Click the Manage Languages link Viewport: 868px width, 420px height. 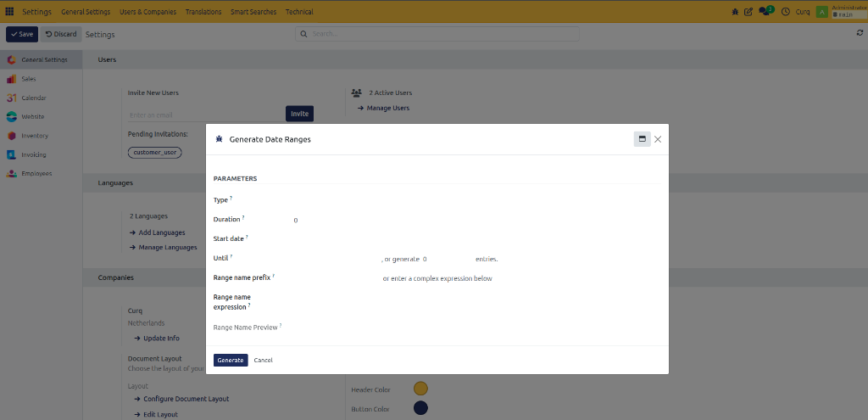click(x=164, y=247)
